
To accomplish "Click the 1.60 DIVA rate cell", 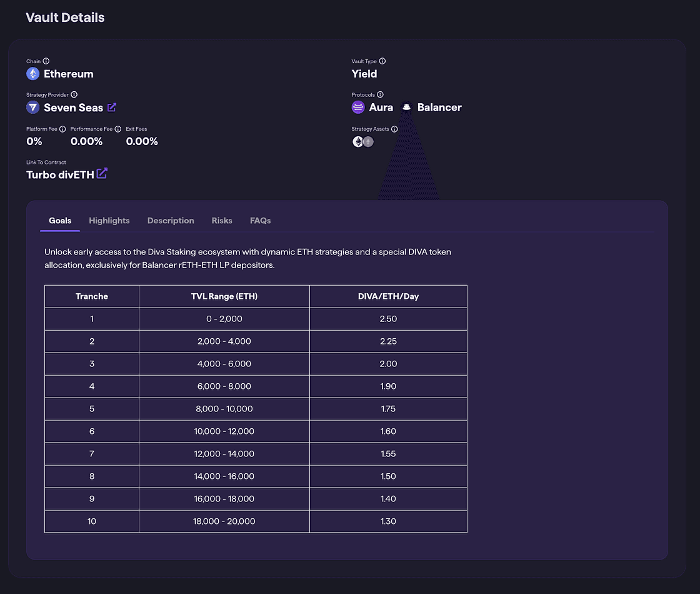I will 388,431.
